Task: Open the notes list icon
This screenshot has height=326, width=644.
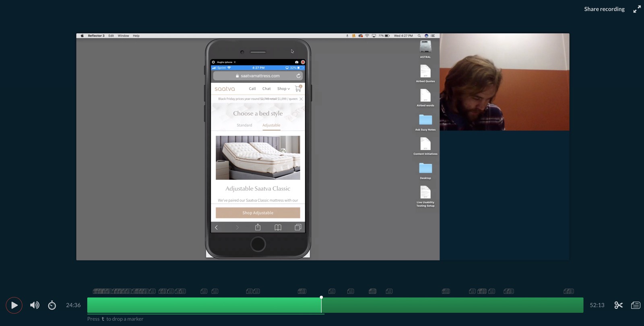Action: tap(636, 305)
